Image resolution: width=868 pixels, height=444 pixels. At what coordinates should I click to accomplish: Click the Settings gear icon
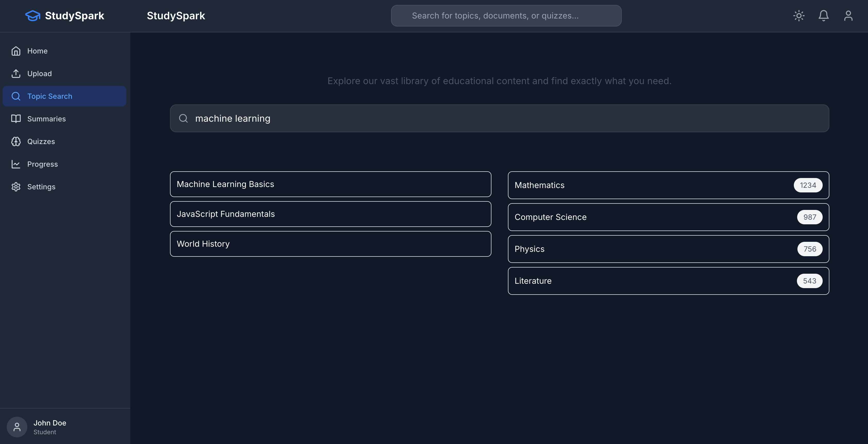pos(16,187)
